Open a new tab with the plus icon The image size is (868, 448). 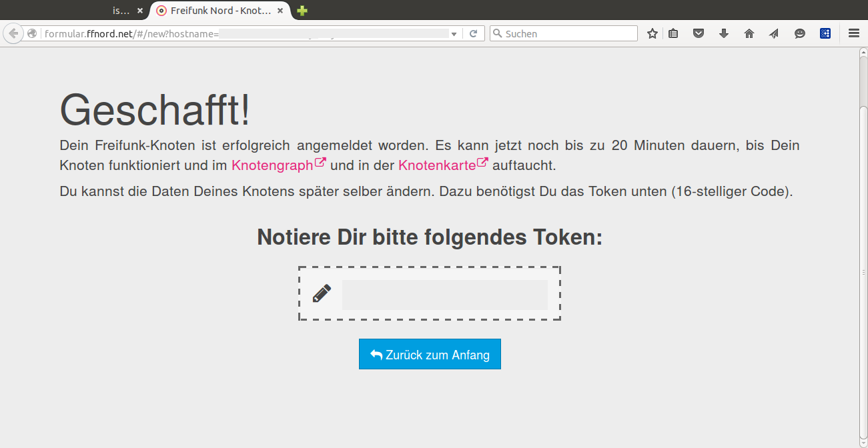pos(302,11)
